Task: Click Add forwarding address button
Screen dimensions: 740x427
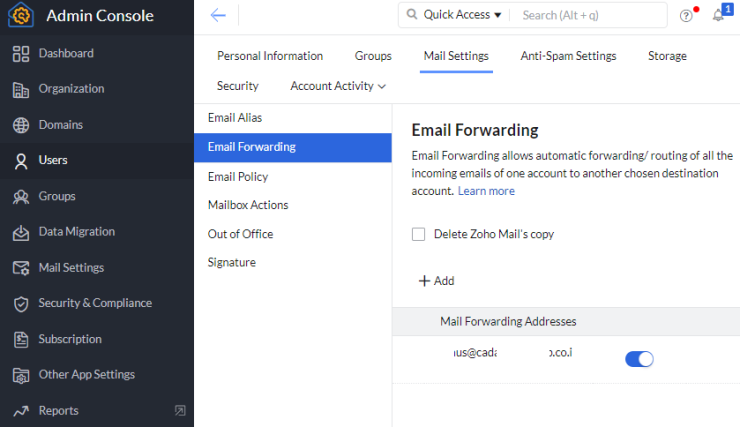Action: tap(437, 281)
